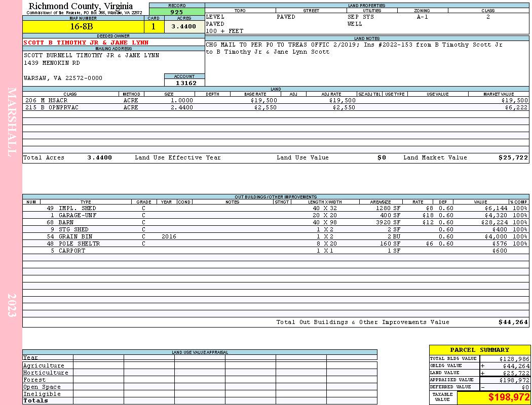Viewport: 532px width, 405px height.
Task: Click the mailing address 1439 MENOKIN RD
Action: point(52,63)
